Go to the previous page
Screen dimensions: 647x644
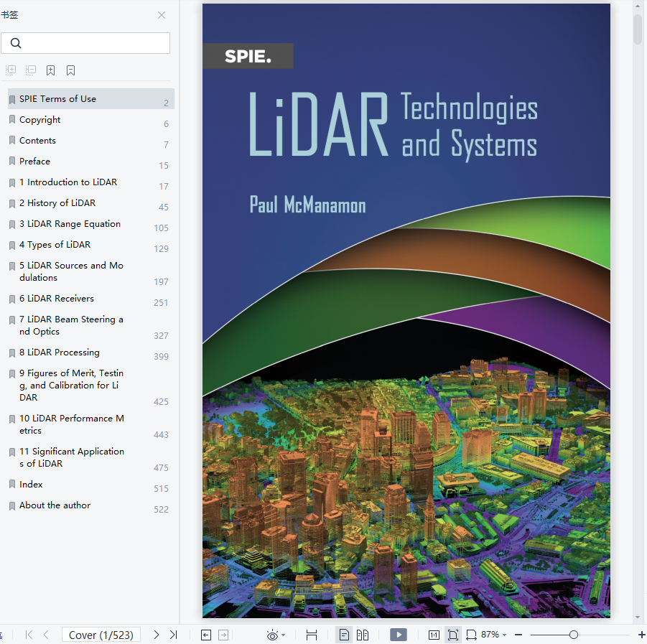tap(46, 635)
